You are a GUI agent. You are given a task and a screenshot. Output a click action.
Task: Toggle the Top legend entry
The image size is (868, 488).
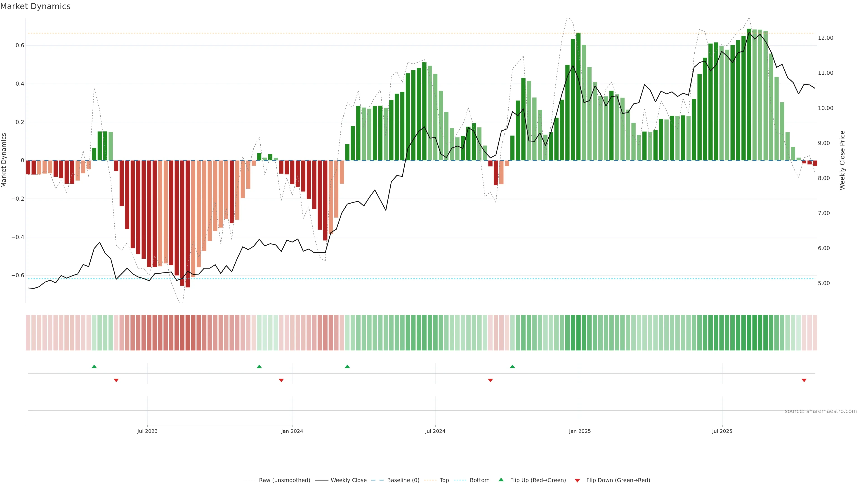[444, 480]
